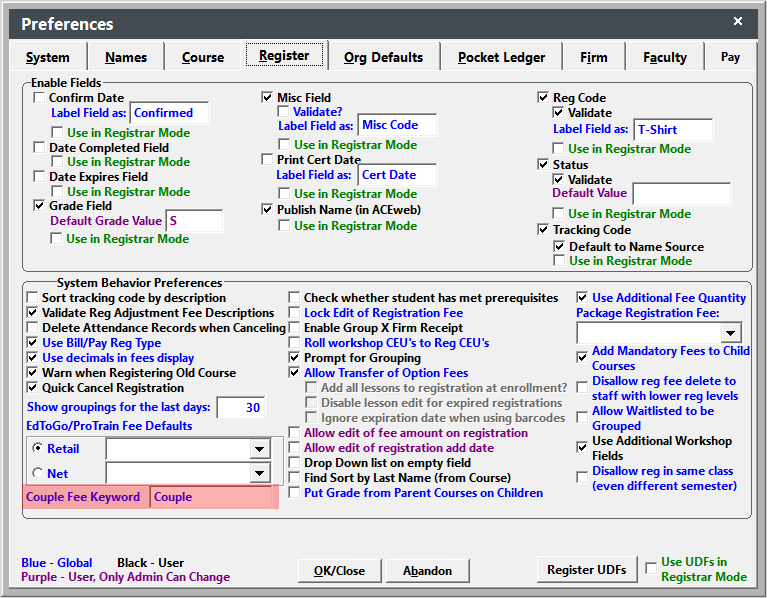
Task: Enable Allow edit of fee amount on registration
Action: 294,433
